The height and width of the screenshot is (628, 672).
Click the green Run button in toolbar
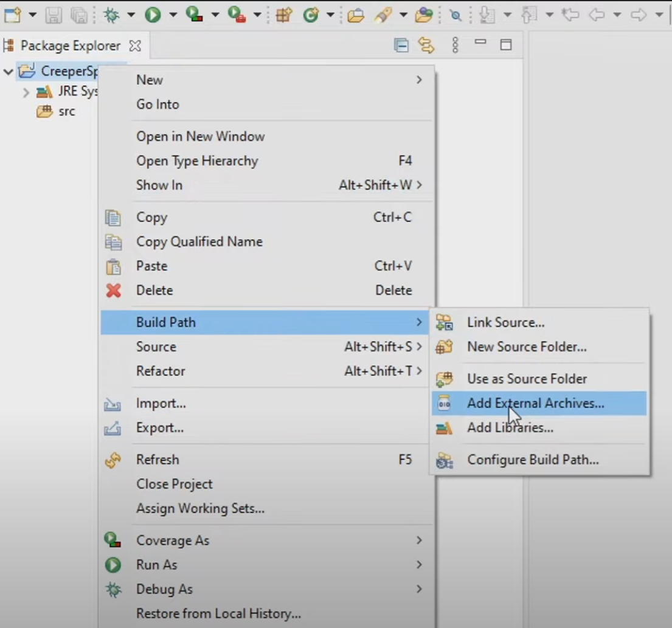(153, 15)
